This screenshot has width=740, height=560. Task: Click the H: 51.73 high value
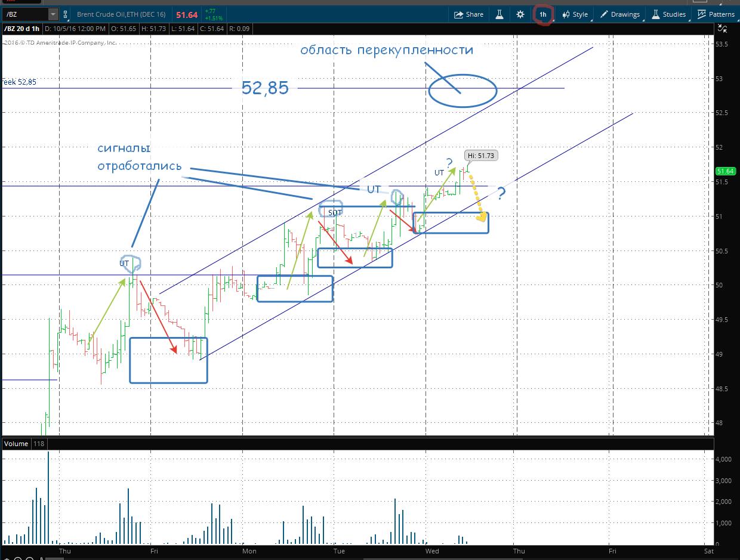153,29
